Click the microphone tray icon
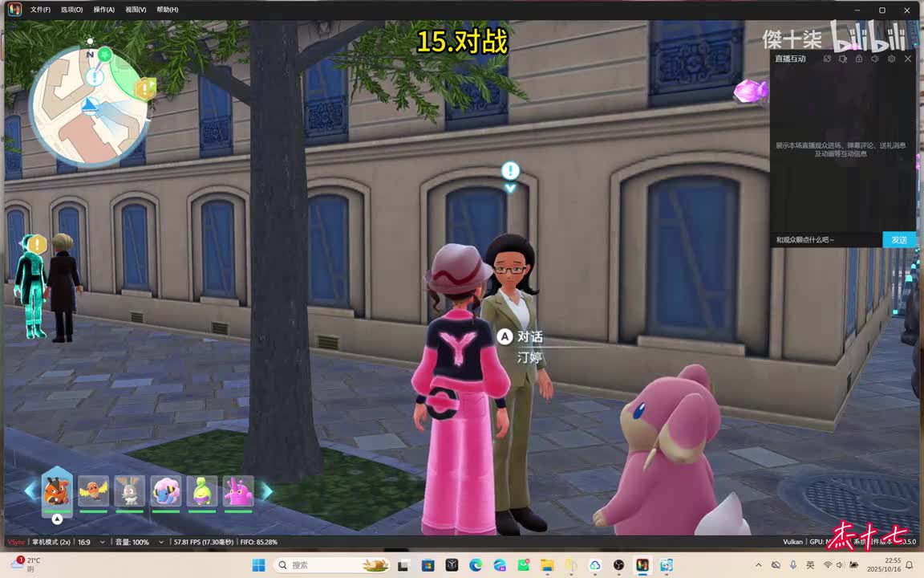Screen dimensions: 924x578 tap(793, 565)
